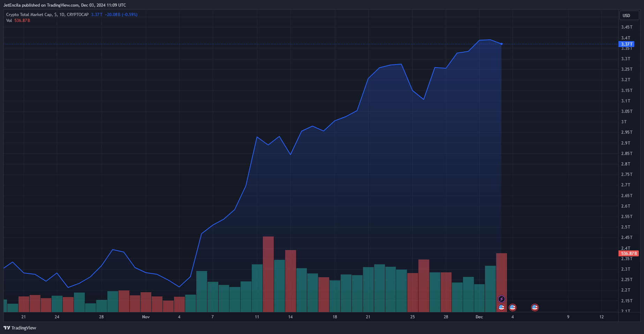Click the 21 date label at the far left

click(23, 317)
